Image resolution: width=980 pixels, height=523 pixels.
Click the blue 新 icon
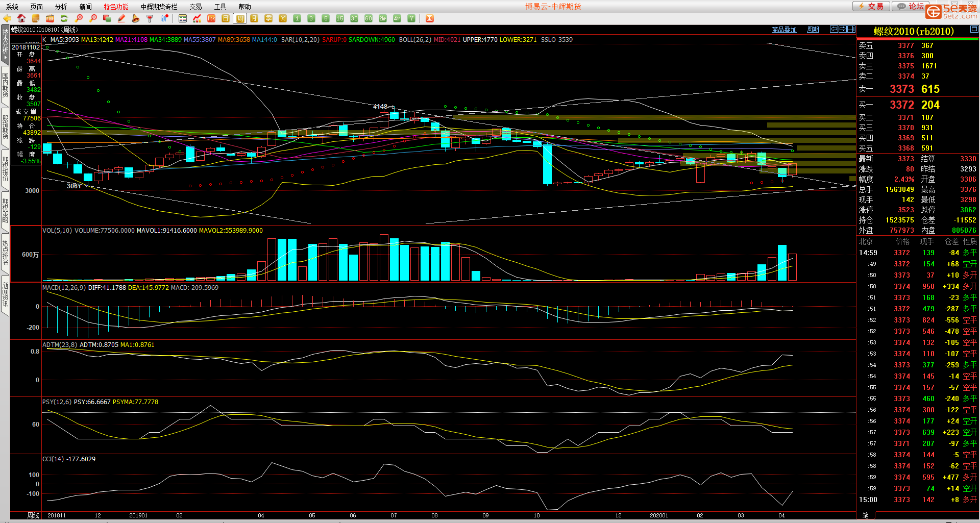pyautogui.click(x=164, y=18)
